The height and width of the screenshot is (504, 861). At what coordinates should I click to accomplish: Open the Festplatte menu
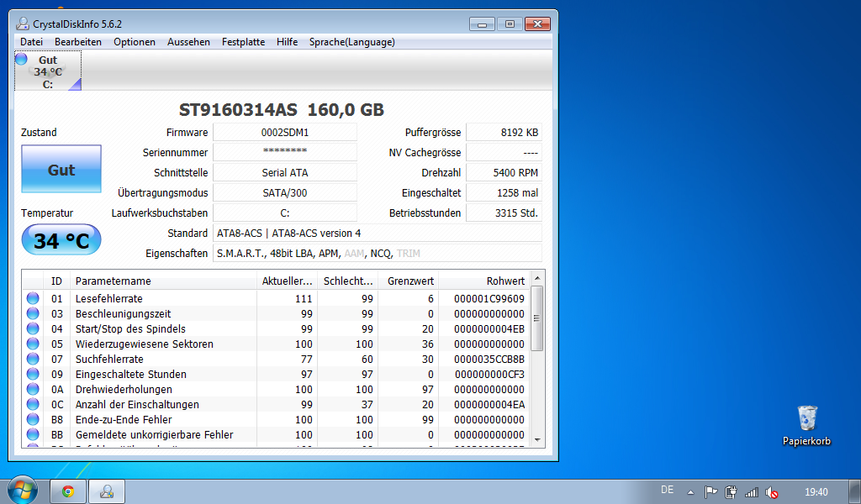pos(243,42)
